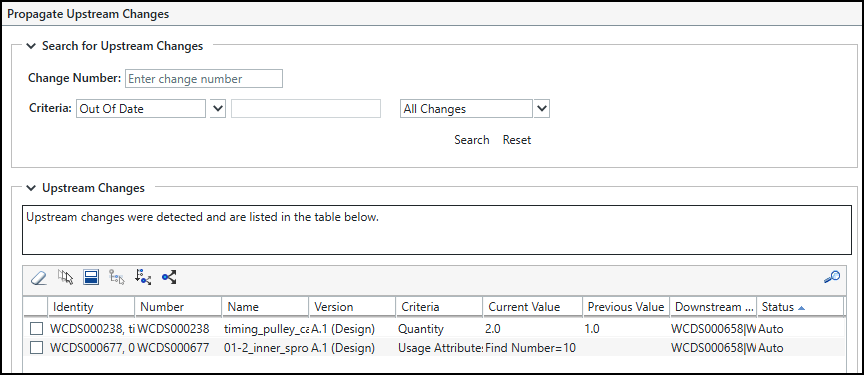Click Number cell WCDS000677
Viewport: 864px width, 375px height.
[x=174, y=348]
